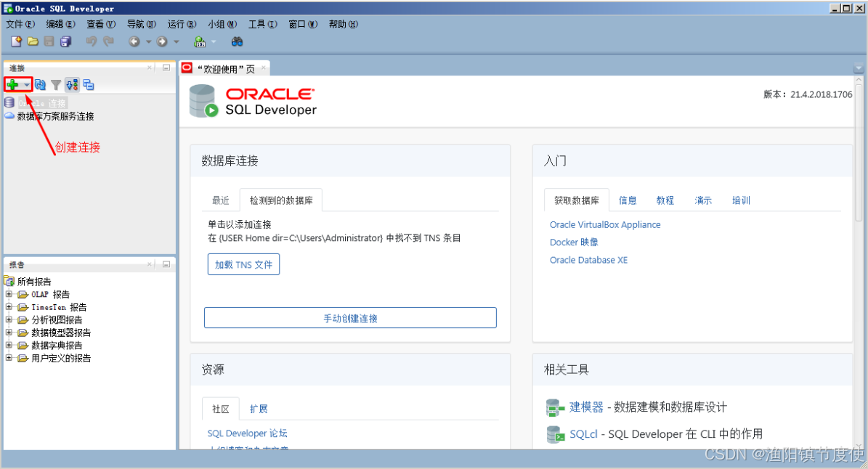Click the Forward navigation arrow icon

(162, 41)
